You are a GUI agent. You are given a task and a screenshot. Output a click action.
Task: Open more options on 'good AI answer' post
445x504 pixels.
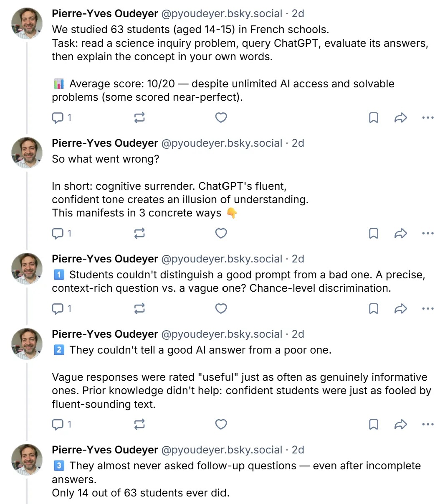point(428,424)
